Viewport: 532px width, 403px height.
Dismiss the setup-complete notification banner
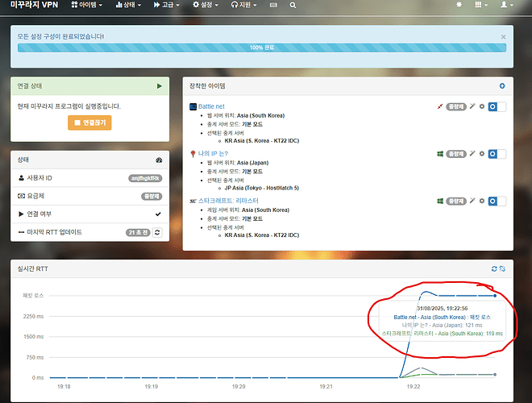coord(504,36)
